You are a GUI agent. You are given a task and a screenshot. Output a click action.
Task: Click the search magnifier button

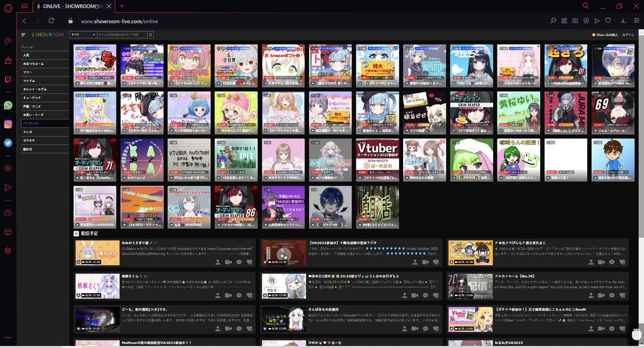point(150,34)
